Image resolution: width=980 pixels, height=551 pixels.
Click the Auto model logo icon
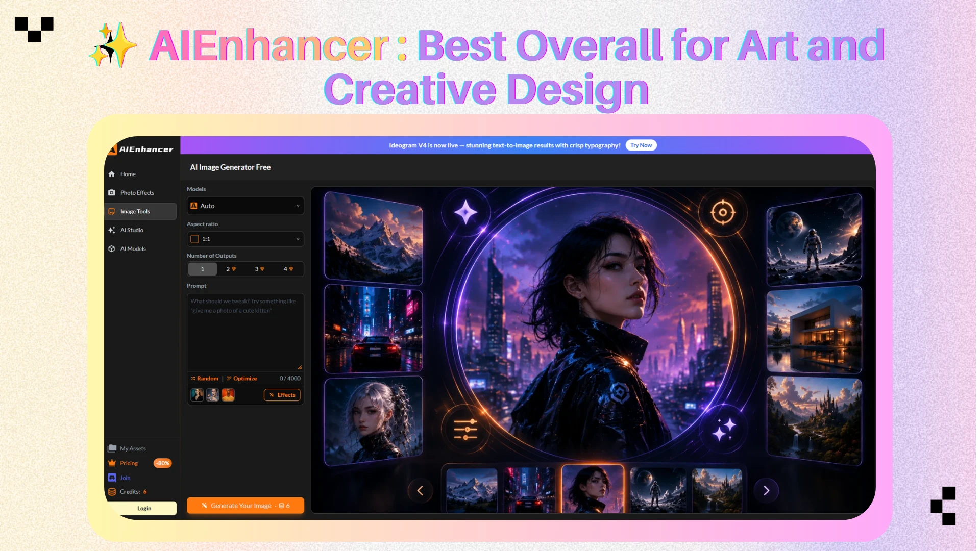pyautogui.click(x=194, y=206)
